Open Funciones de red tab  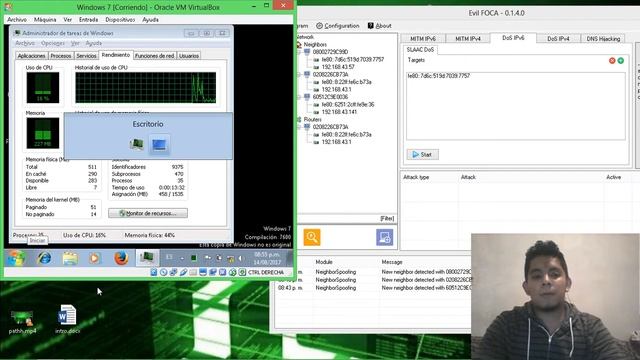[154, 56]
